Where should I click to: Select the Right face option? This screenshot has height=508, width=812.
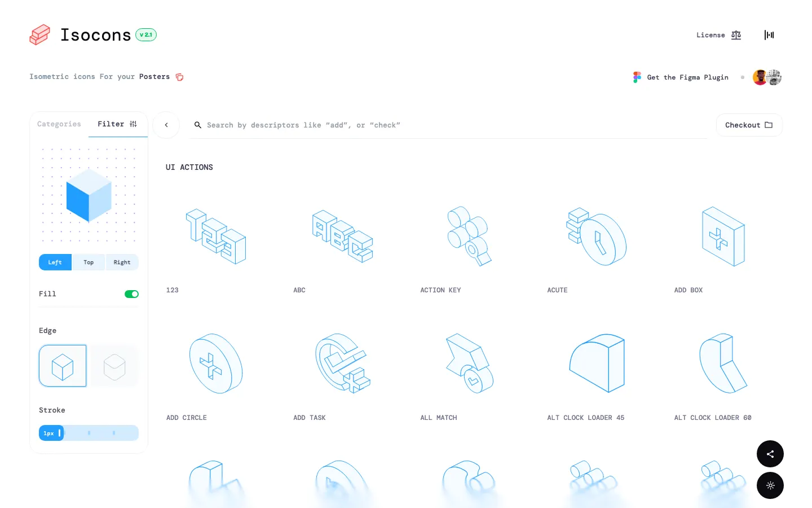click(122, 262)
